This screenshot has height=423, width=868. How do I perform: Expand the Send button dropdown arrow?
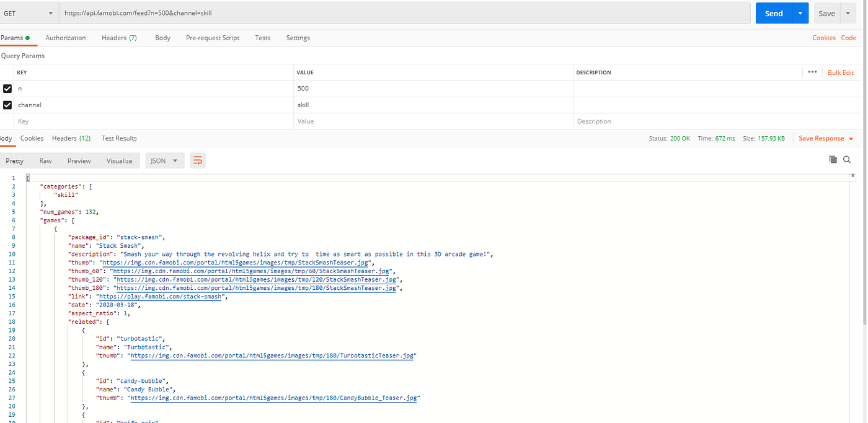pos(800,13)
